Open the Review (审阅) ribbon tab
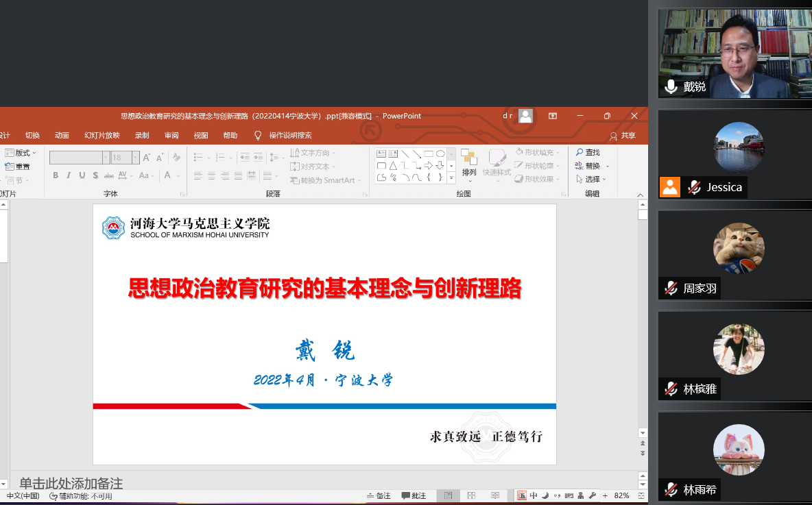Viewport: 812px width, 505px height. point(171,136)
